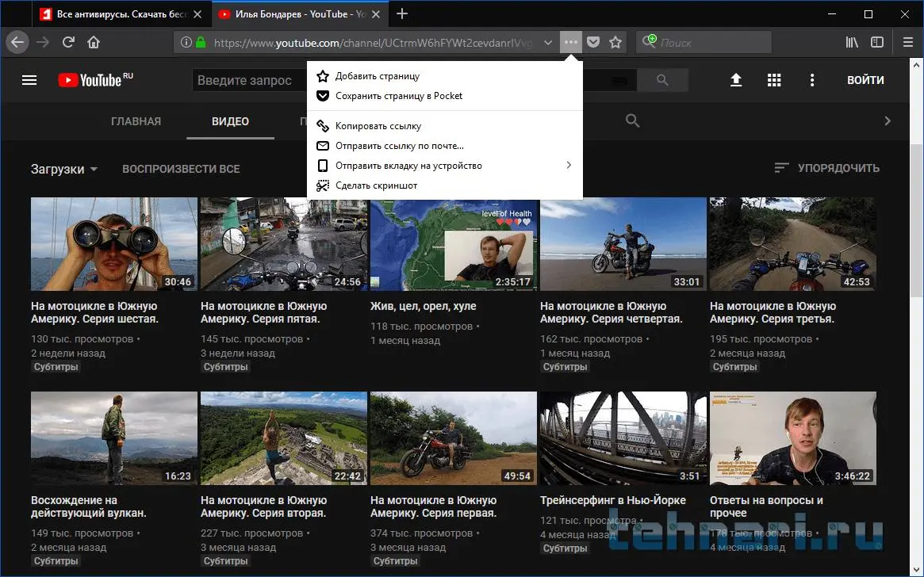Screen dimensions: 924x577
Task: Click the Pocket icon in address bar
Action: [x=593, y=43]
